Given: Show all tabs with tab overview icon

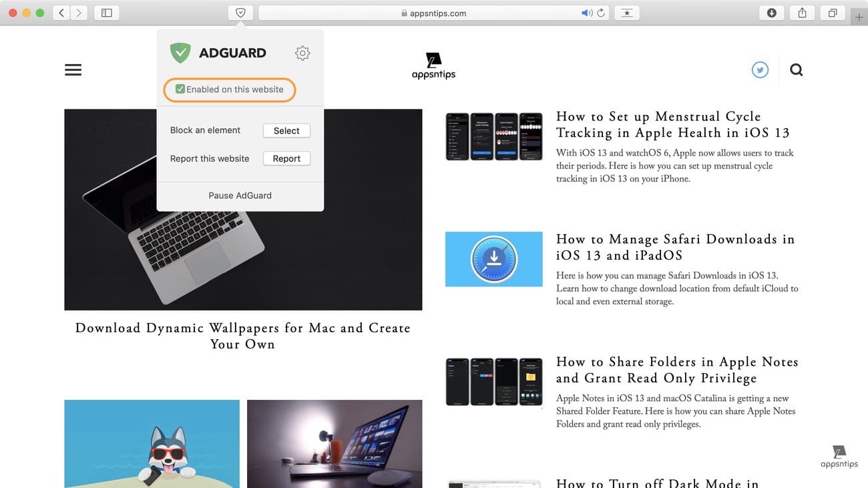Looking at the screenshot, I should pos(832,12).
